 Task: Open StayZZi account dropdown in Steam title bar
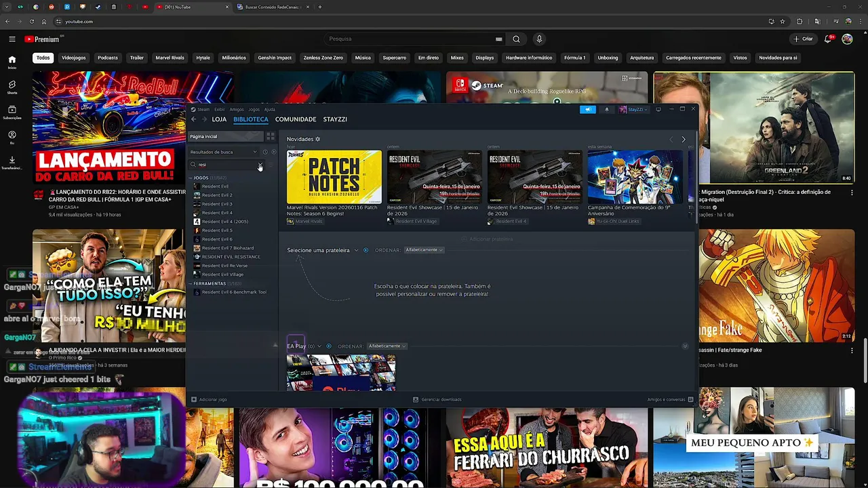tap(635, 109)
